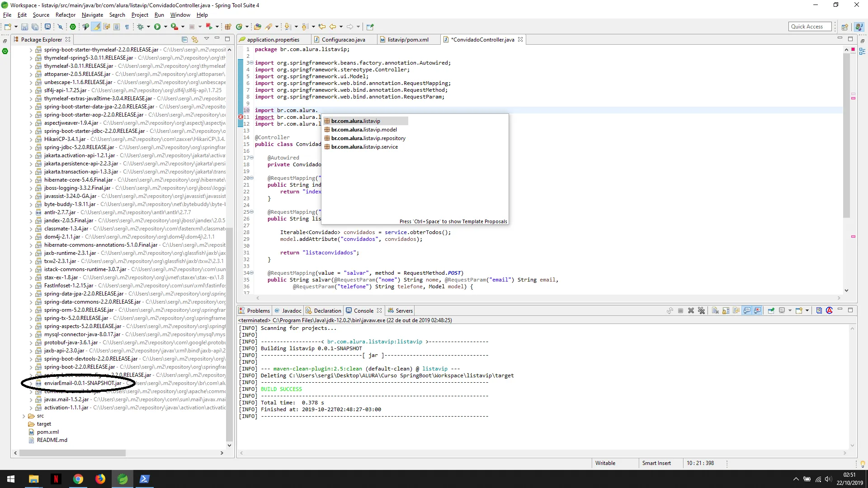The height and width of the screenshot is (488, 868).
Task: Open the Refactor menu
Action: click(x=65, y=15)
